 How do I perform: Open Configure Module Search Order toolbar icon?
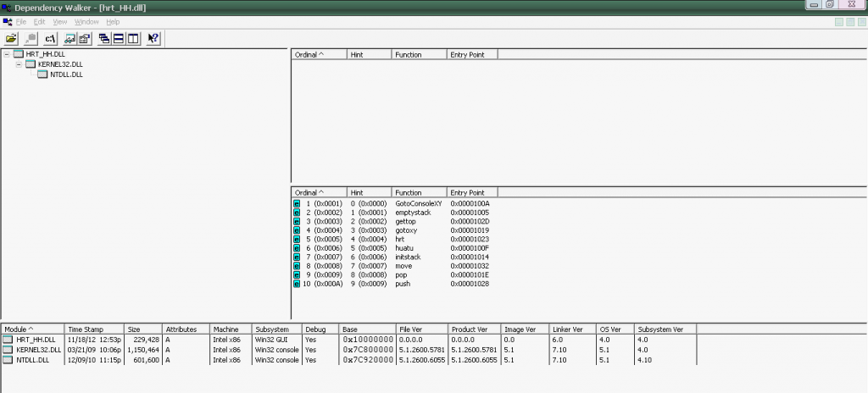(x=70, y=39)
